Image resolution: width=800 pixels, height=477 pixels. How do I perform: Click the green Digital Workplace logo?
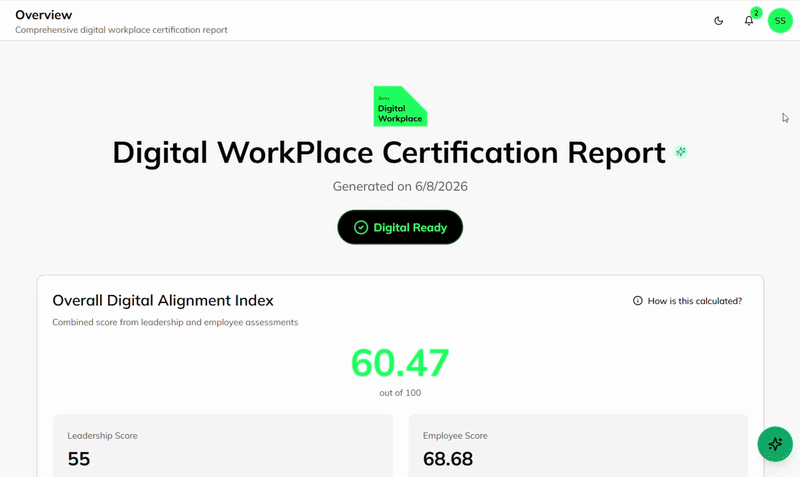400,106
